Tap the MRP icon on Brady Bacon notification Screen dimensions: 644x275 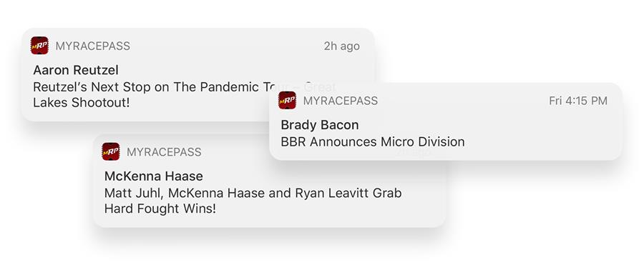coord(287,100)
